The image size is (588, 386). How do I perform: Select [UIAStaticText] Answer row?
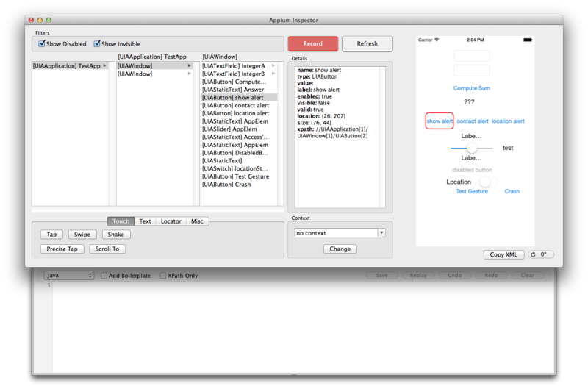pyautogui.click(x=240, y=89)
